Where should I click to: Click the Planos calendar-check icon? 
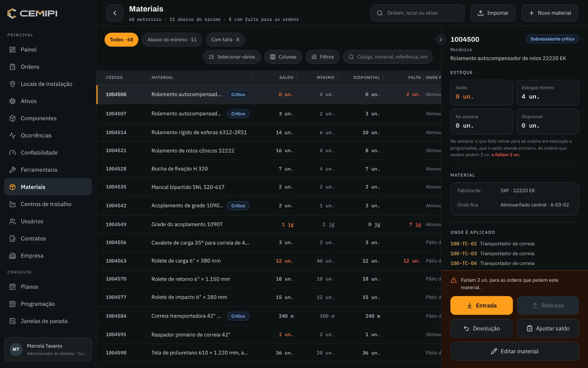tap(12, 287)
